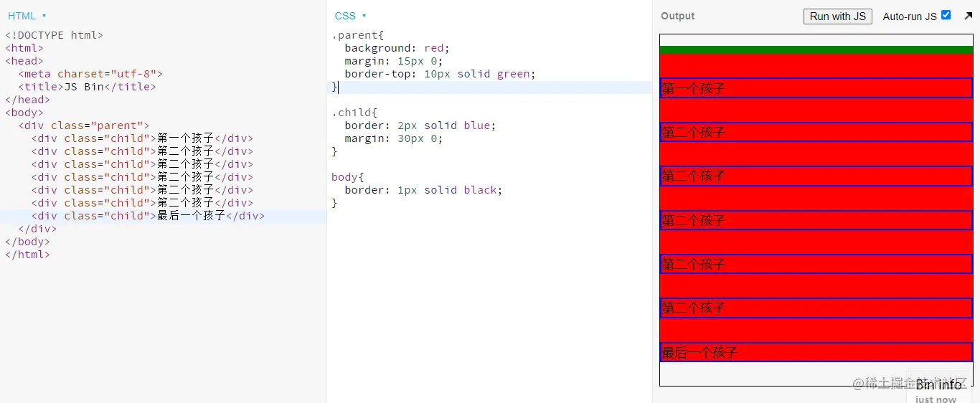Open the Bin info panel
Screen dimensions: 980x403
[938, 385]
